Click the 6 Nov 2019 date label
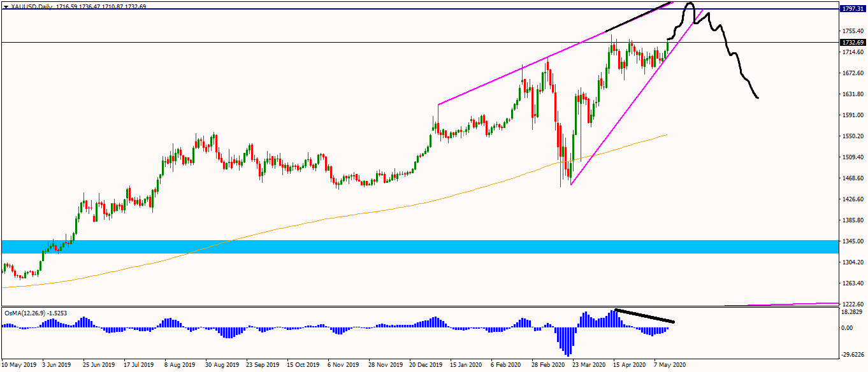 (x=343, y=366)
